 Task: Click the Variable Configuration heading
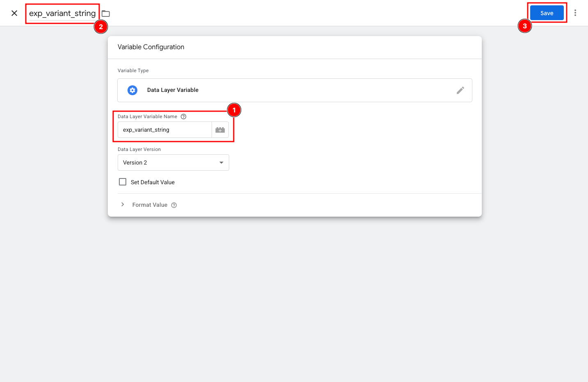[151, 47]
